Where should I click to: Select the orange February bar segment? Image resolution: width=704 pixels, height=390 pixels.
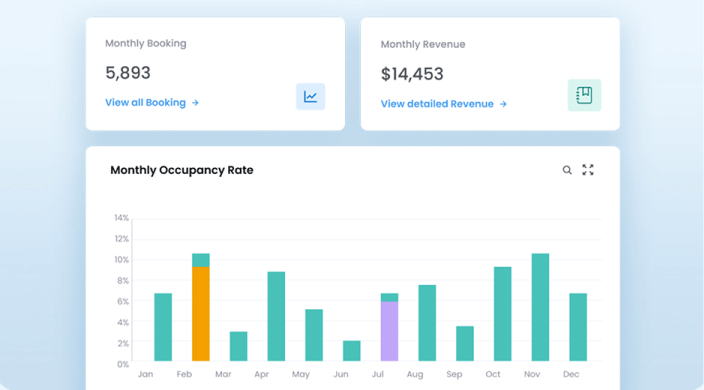[x=201, y=314]
